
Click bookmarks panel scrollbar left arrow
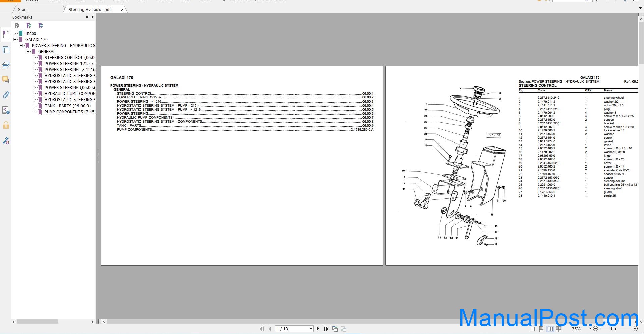click(x=14, y=322)
